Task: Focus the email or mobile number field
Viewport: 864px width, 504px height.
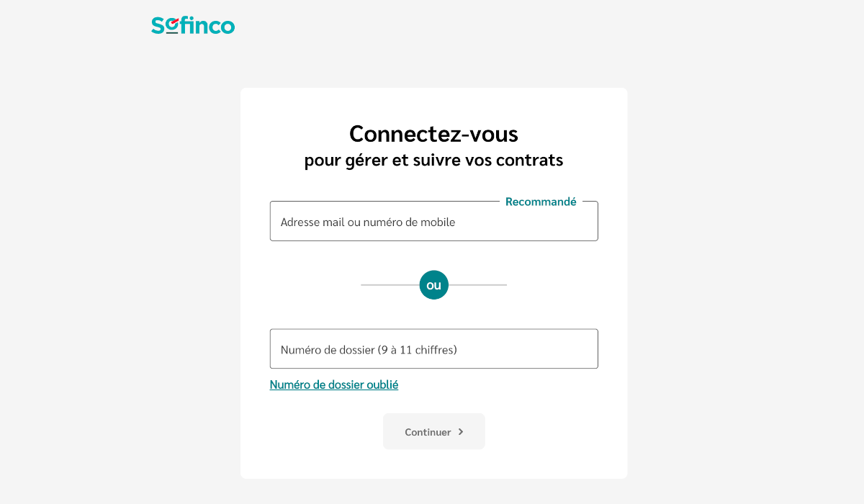Action: 433,222
